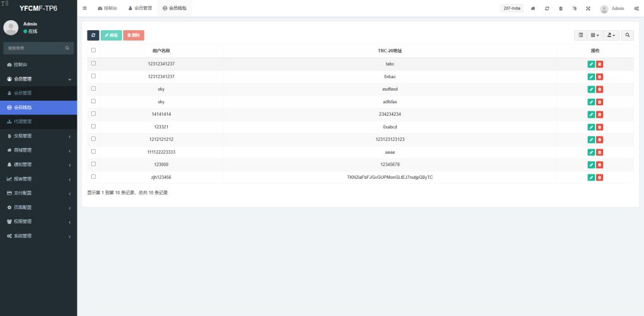The height and width of the screenshot is (316, 644).
Task: Click the table card view toggle icon
Action: click(x=580, y=35)
